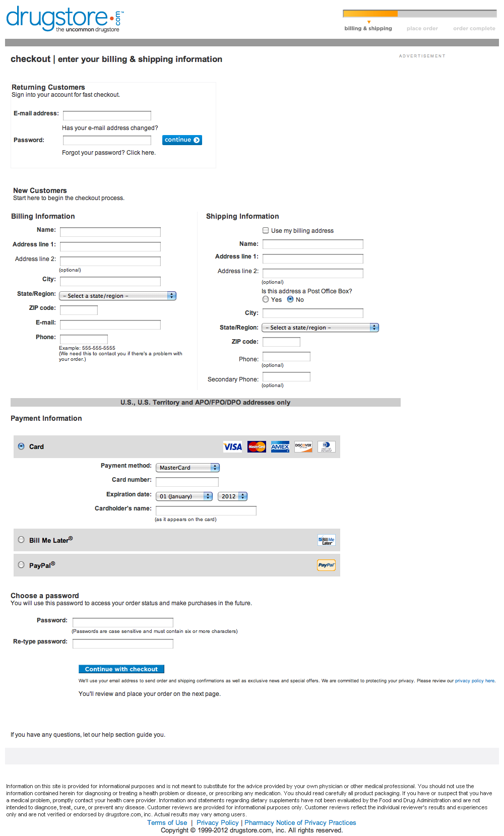Image resolution: width=504 pixels, height=836 pixels.
Task: Focus the returning customer E-mail address field
Action: click(107, 115)
